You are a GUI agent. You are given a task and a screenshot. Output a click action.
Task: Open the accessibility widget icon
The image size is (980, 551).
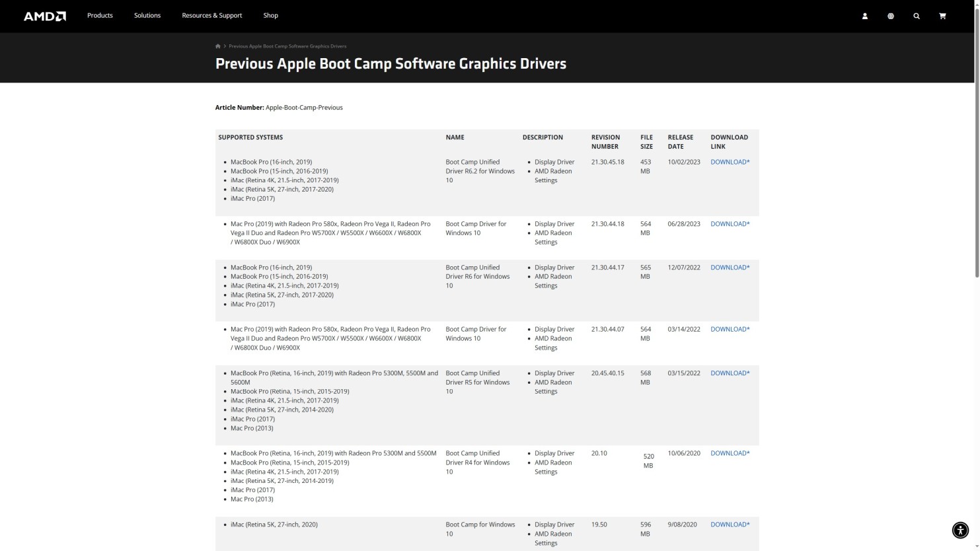tap(960, 530)
